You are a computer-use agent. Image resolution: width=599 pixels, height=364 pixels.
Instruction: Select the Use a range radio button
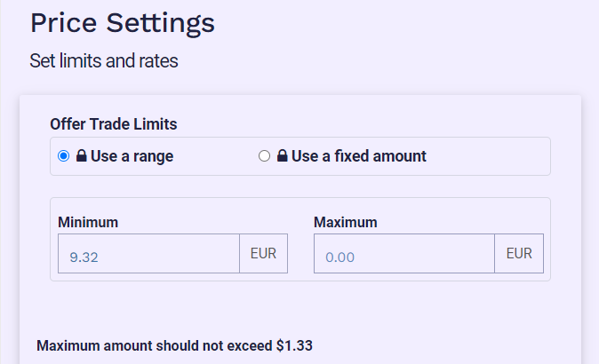click(x=63, y=156)
